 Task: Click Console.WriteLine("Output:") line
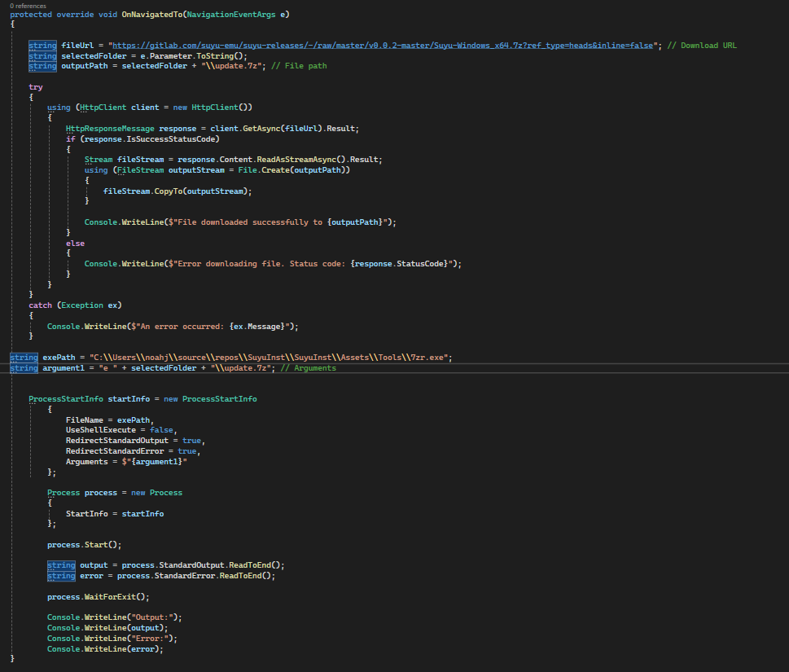(x=115, y=617)
